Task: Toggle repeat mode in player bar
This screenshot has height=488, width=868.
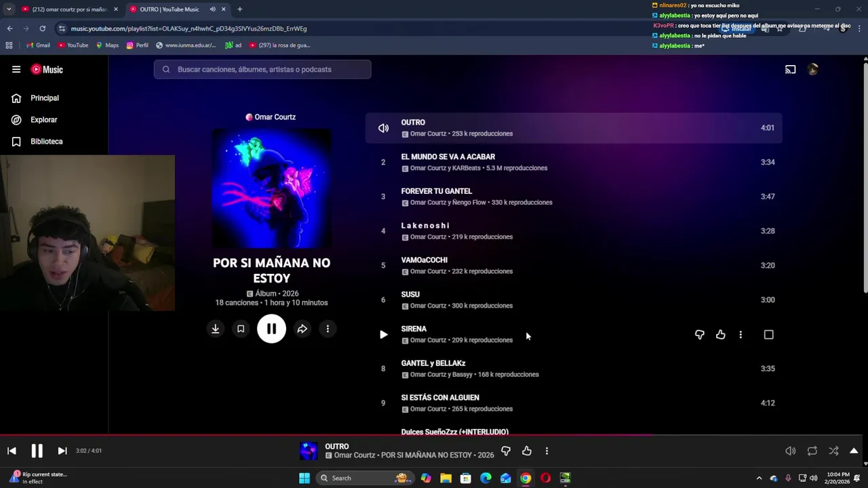Action: coord(812,451)
